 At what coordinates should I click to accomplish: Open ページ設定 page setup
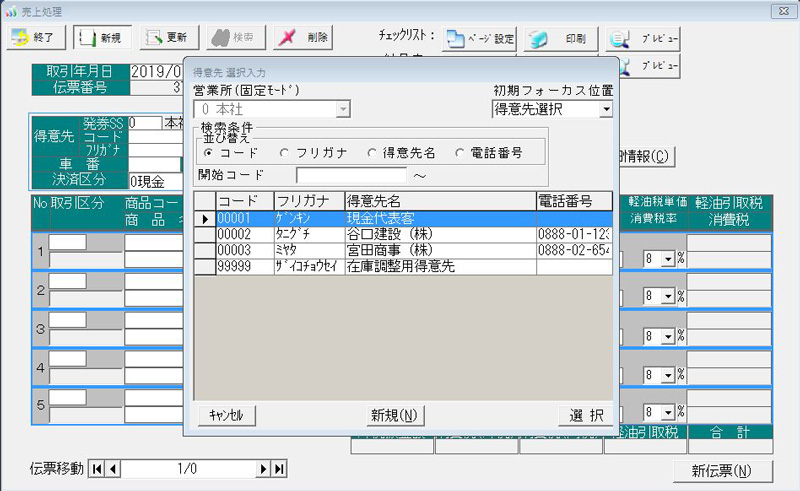pyautogui.click(x=479, y=40)
